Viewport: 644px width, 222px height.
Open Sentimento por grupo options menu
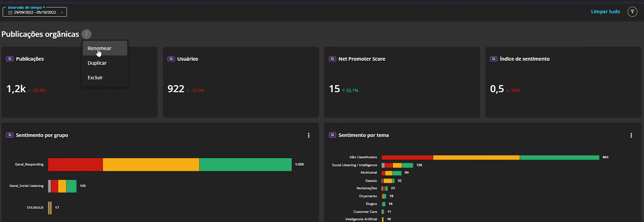click(x=309, y=135)
